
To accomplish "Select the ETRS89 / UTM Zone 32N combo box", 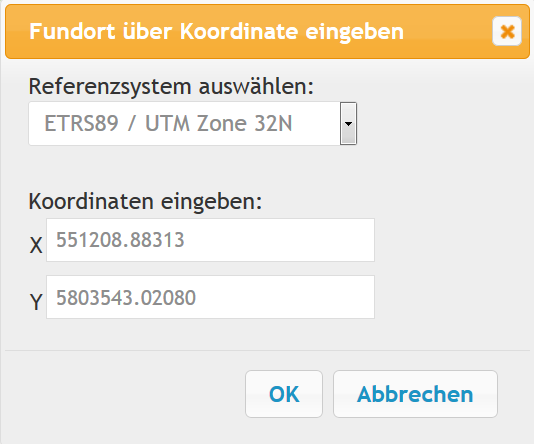I will click(x=192, y=124).
